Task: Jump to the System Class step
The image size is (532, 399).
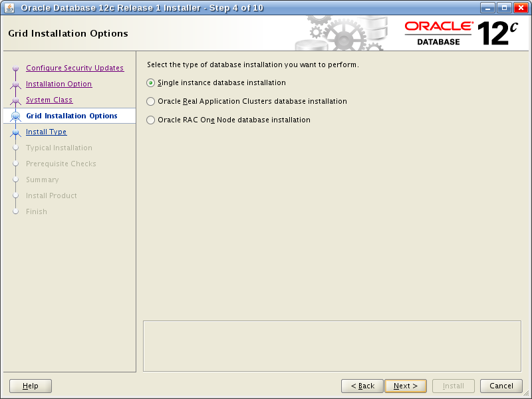Action: click(49, 100)
